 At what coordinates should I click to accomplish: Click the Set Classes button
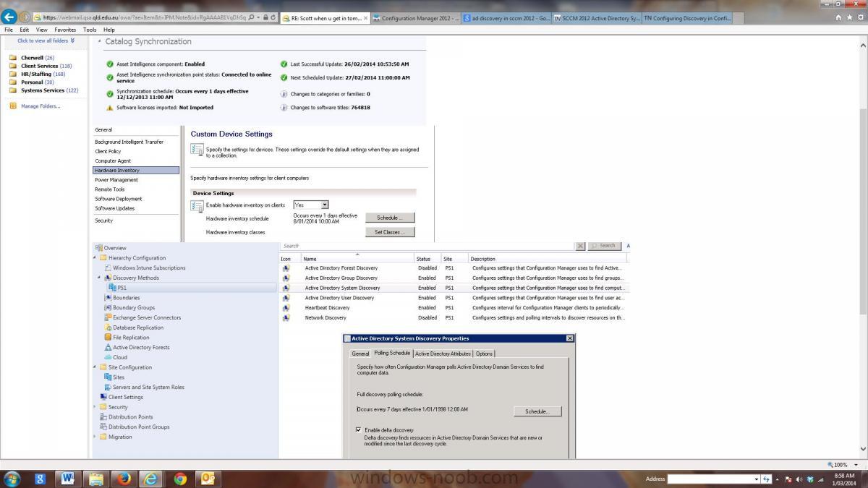pyautogui.click(x=390, y=232)
